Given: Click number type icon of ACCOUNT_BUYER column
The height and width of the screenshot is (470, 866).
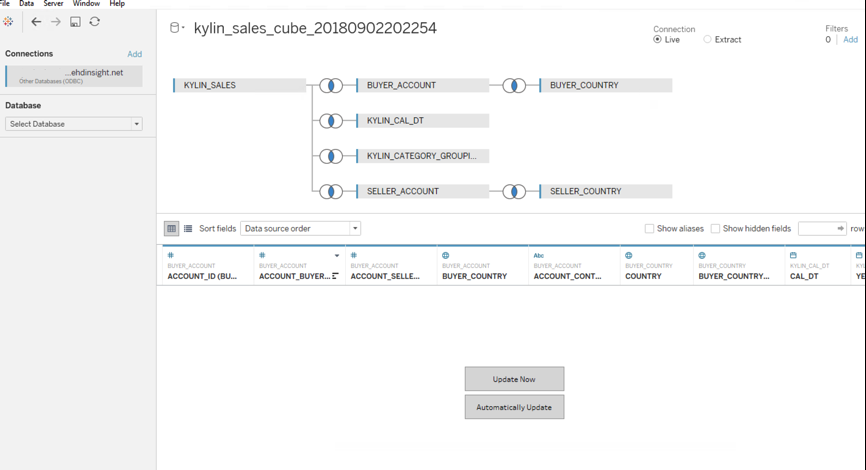Looking at the screenshot, I should tap(262, 255).
